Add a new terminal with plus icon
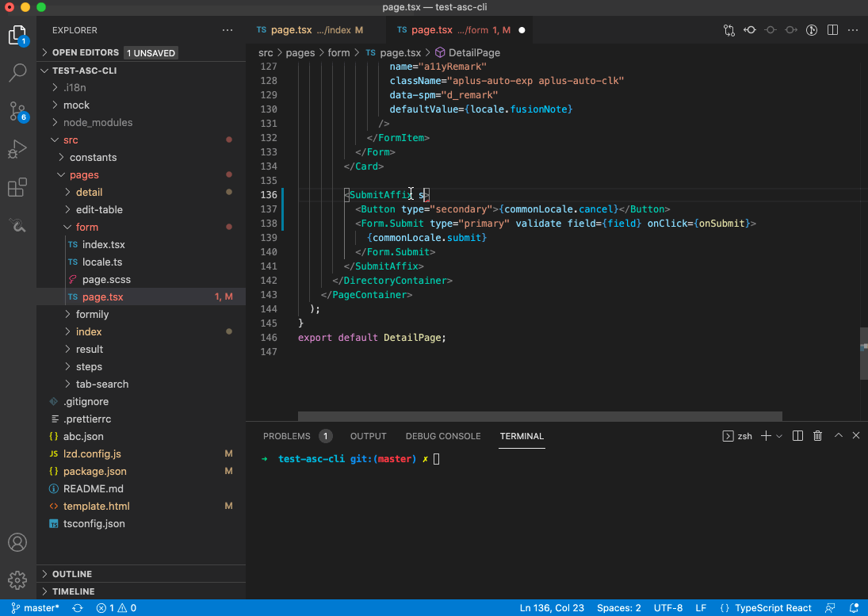 (x=766, y=436)
